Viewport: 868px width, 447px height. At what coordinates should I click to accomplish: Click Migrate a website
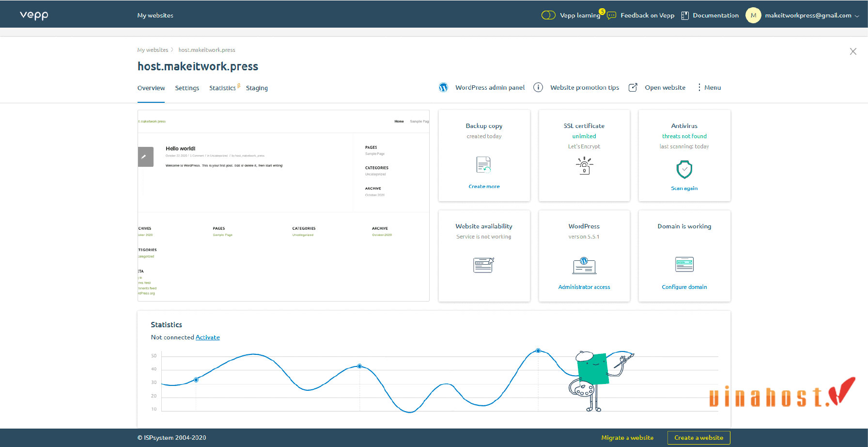[627, 437]
